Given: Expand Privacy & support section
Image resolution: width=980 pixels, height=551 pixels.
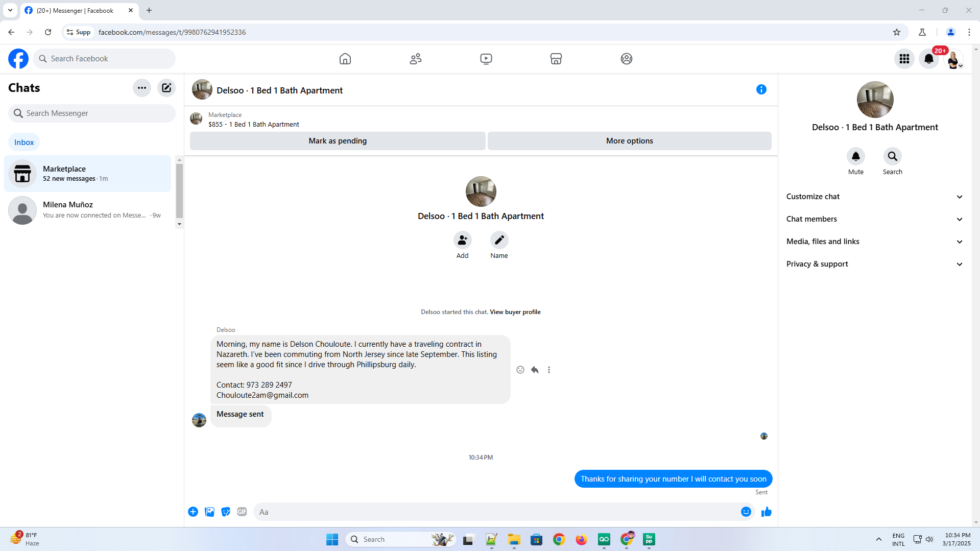Looking at the screenshot, I should pyautogui.click(x=875, y=264).
